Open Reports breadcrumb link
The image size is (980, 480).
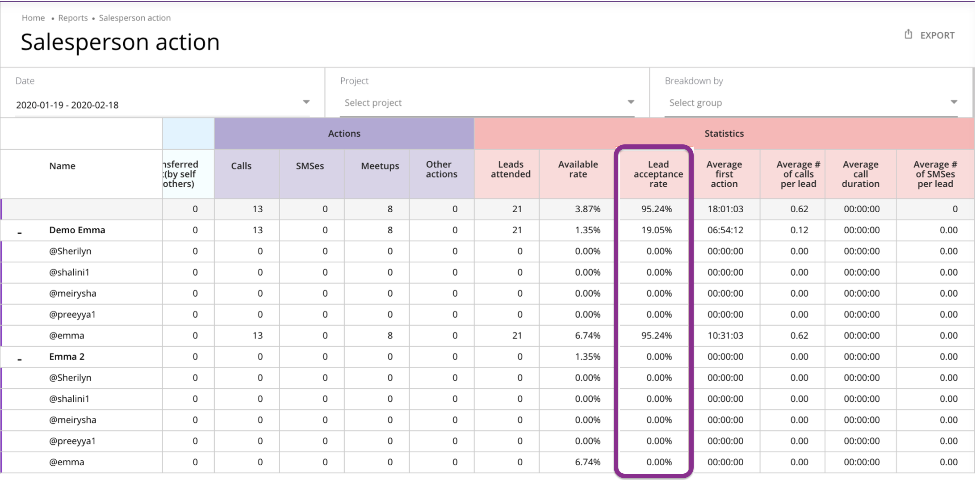(x=73, y=18)
